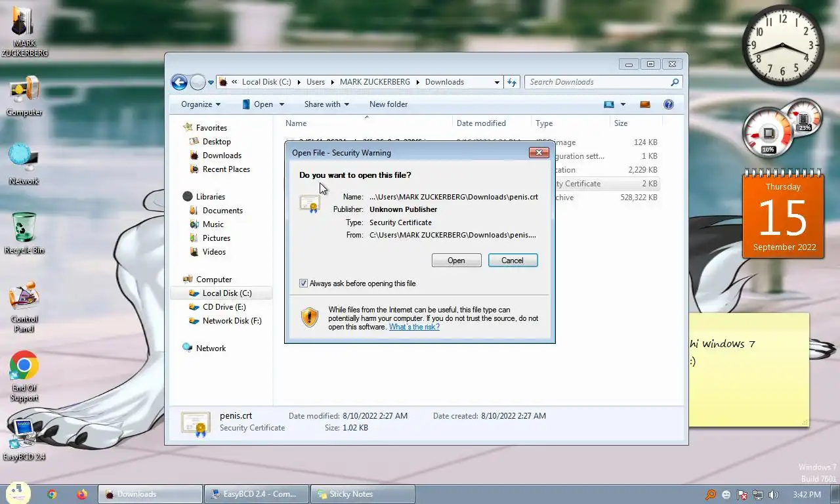Expand the arrow after Local Disk (C:) breadcrumb
840x504 pixels.
(x=299, y=82)
